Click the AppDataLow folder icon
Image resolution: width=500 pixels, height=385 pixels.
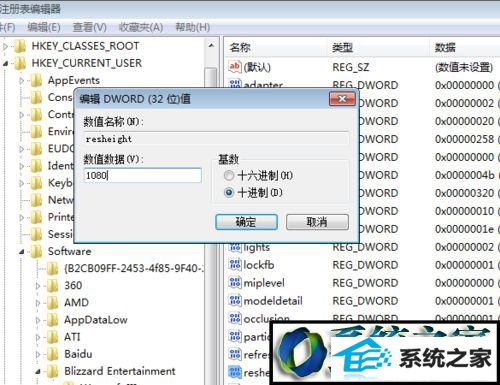(x=52, y=320)
